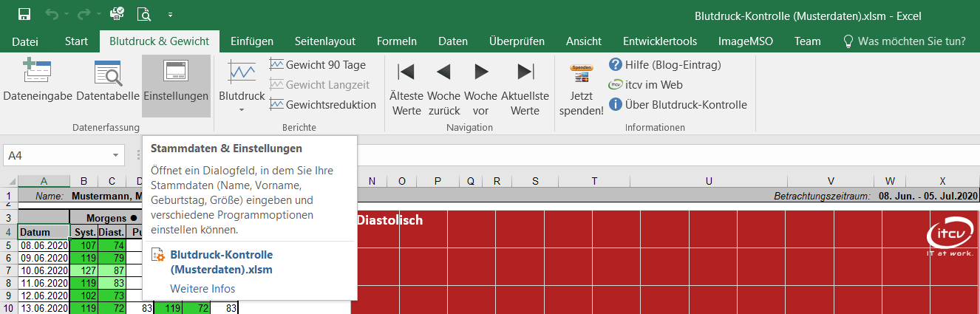The image size is (980, 314).
Task: Open Hilfe (Blog-Eintrag)
Action: click(664, 64)
